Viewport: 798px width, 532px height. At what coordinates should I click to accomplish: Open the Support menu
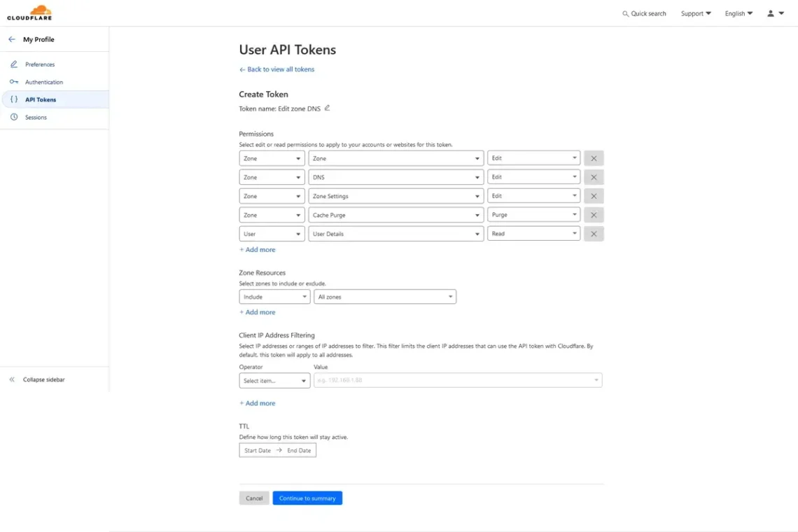click(695, 13)
